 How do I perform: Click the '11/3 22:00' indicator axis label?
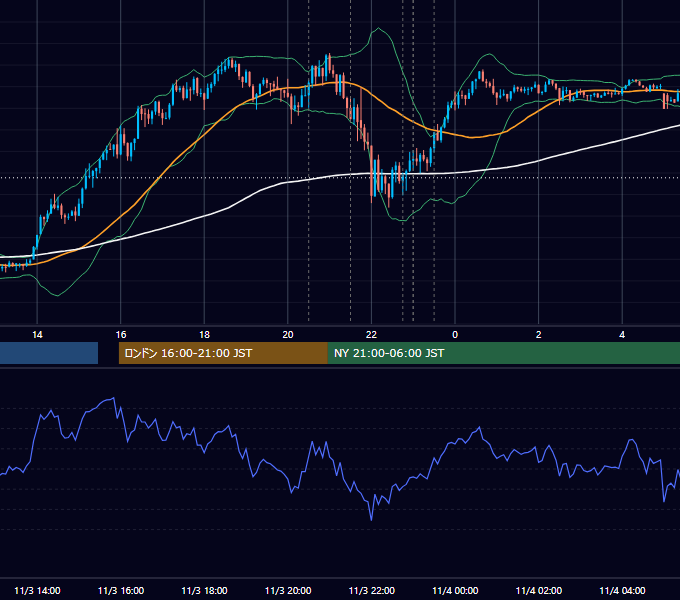[x=372, y=590]
